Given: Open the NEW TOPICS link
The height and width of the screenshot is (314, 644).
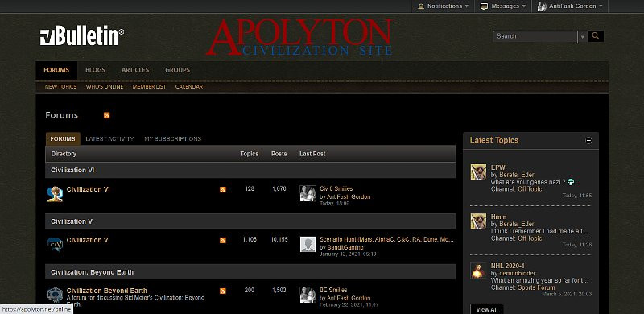Looking at the screenshot, I should [61, 87].
